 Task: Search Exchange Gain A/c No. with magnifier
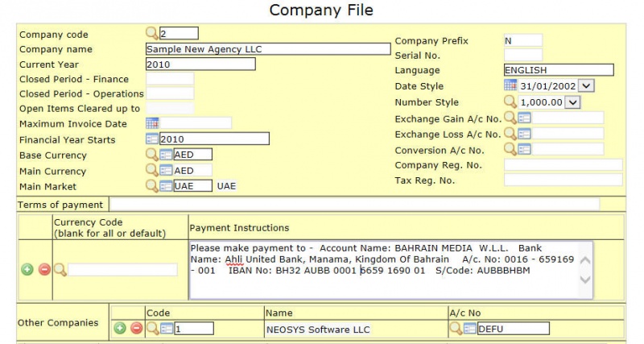[510, 118]
